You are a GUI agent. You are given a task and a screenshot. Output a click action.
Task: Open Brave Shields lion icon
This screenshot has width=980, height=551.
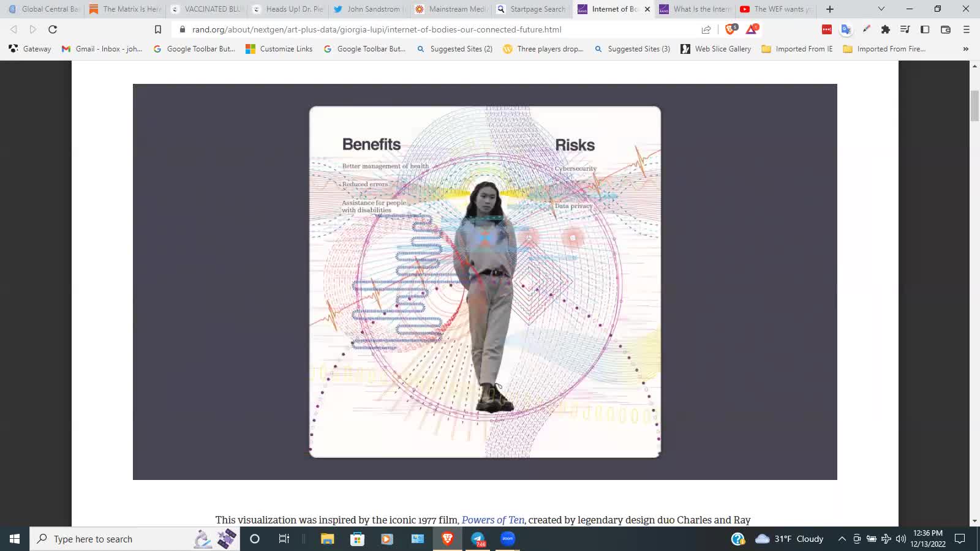tap(731, 29)
